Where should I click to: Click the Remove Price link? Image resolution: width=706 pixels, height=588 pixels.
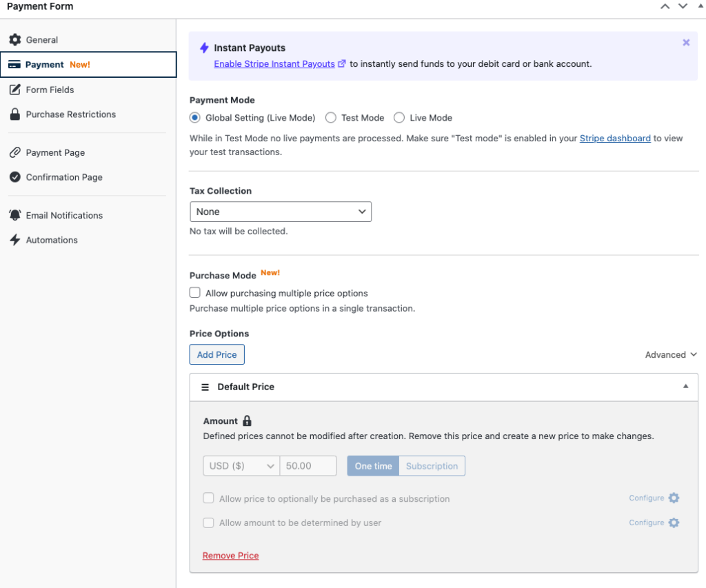[x=230, y=556]
